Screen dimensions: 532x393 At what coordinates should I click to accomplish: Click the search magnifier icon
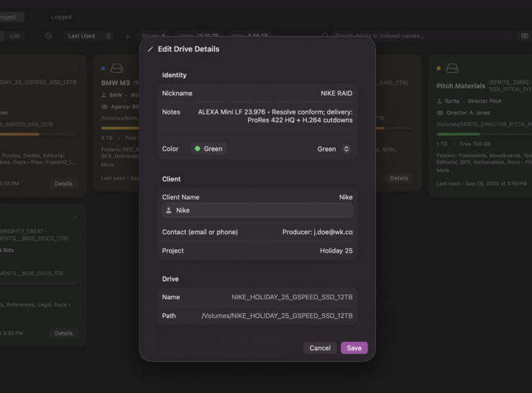pos(326,36)
